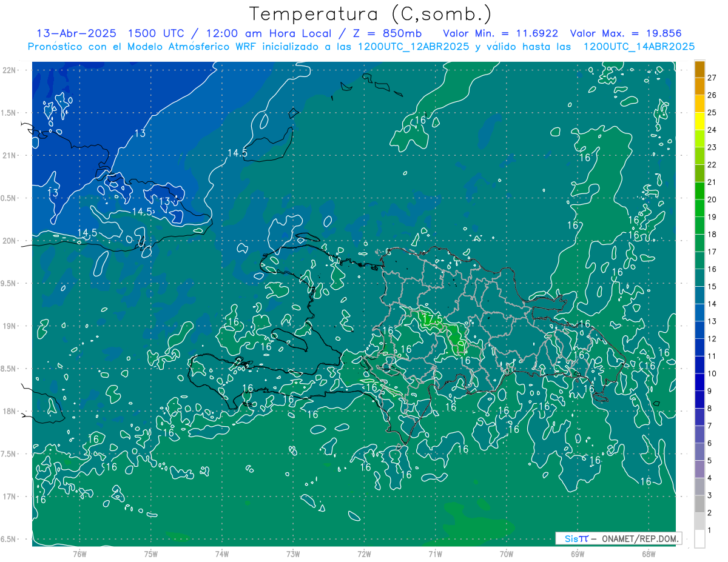Image resolution: width=728 pixels, height=562 pixels.
Task: Click the '17.5' contour label over Hispaniola
Action: click(433, 319)
